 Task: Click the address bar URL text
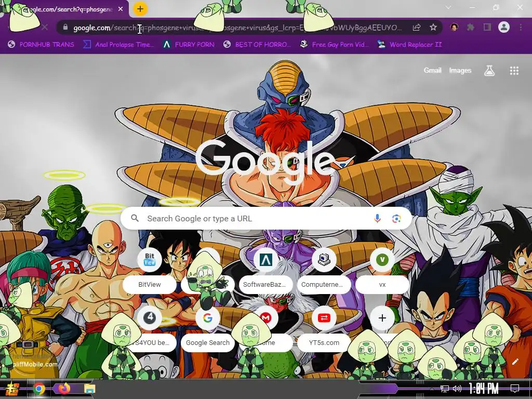point(237,28)
